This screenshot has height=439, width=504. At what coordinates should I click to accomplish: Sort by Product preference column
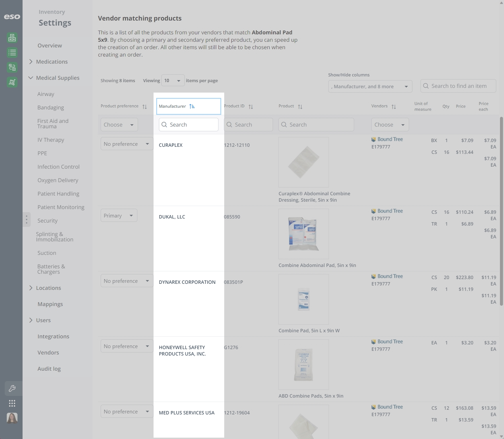point(144,107)
